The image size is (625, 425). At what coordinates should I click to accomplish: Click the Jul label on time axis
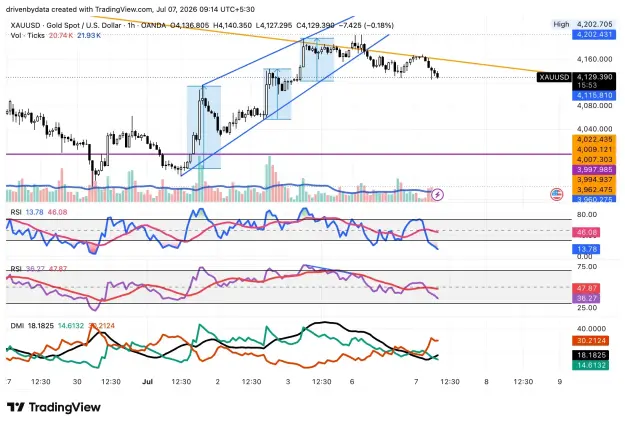point(147,382)
